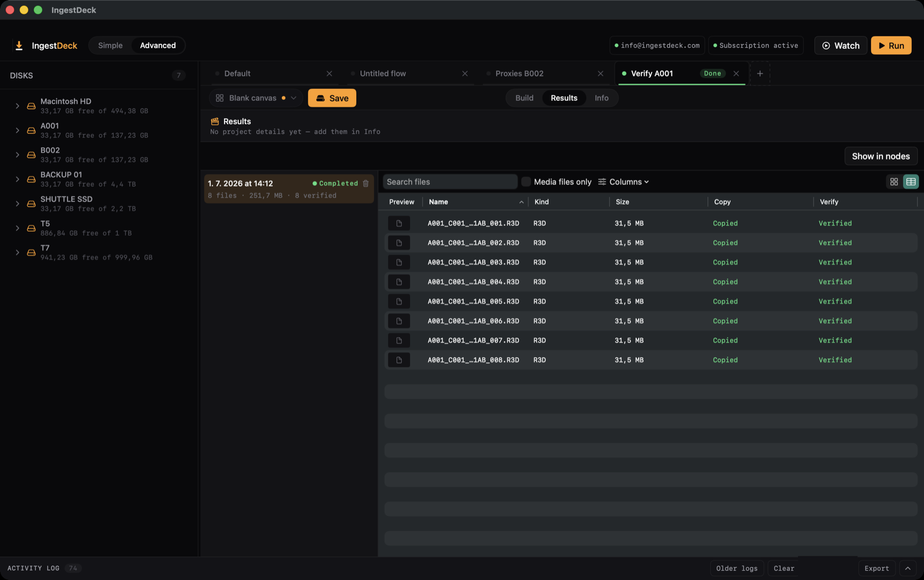Click the Results clapperboard icon
924x580 pixels.
point(215,121)
